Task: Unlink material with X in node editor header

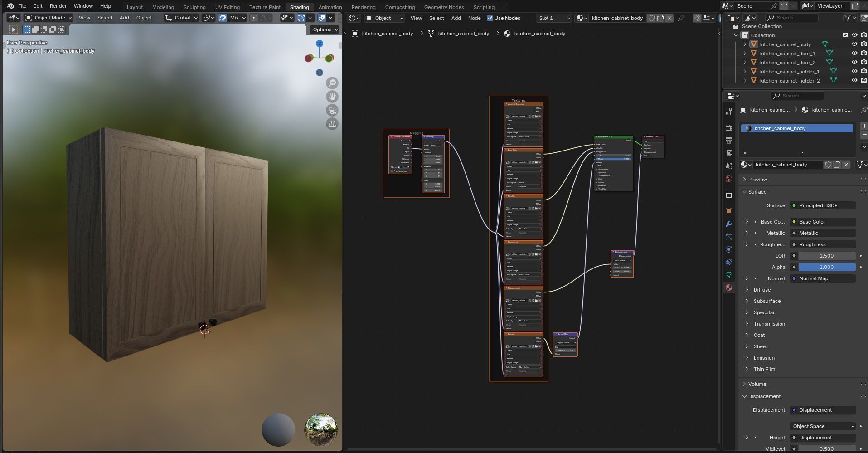Action: tap(669, 18)
